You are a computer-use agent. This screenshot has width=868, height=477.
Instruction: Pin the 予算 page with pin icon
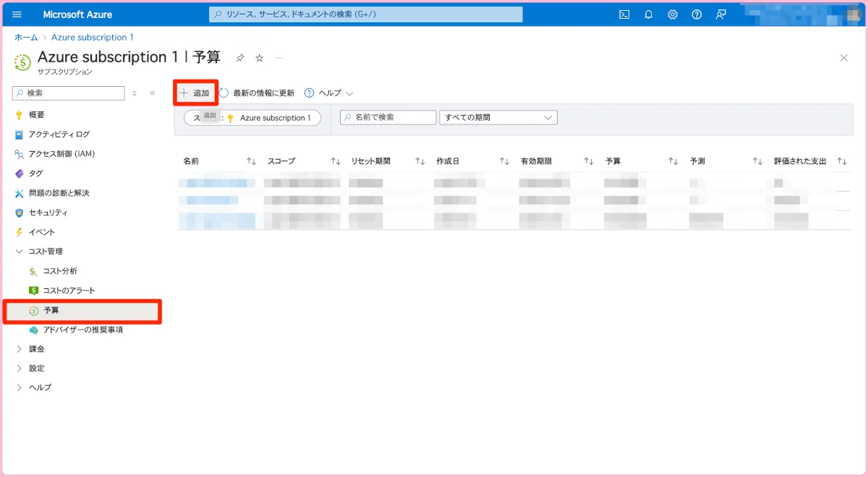point(240,58)
